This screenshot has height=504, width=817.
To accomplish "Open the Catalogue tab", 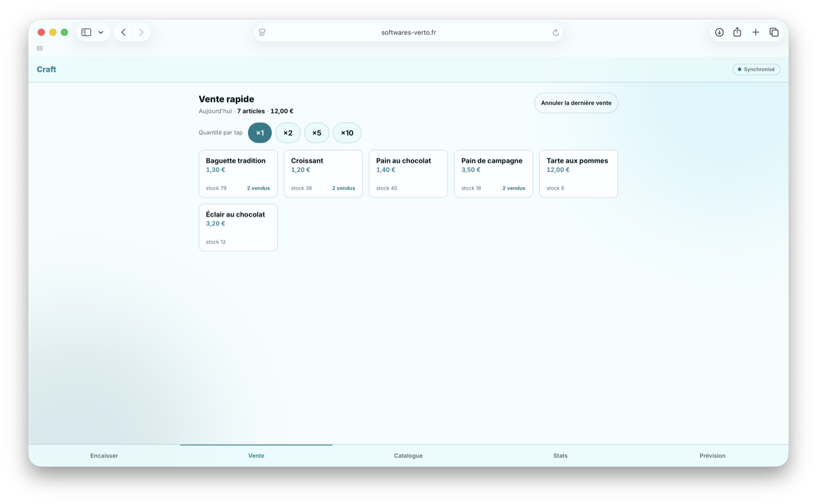I will (x=408, y=456).
